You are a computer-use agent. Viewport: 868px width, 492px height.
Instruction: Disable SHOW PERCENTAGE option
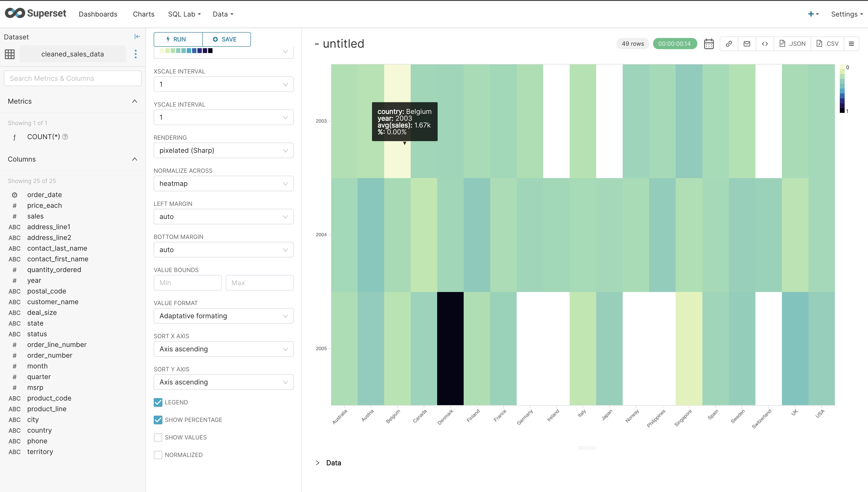[x=158, y=420]
